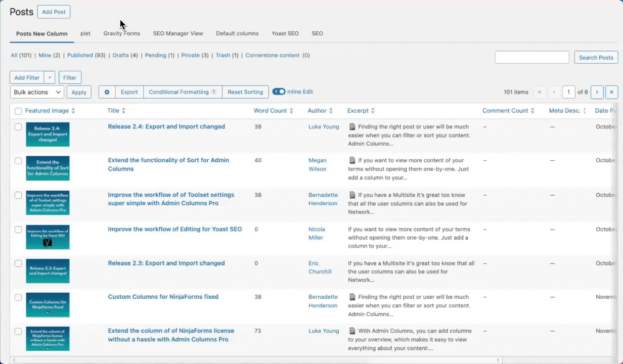Open the SEO Manager View tab

pyautogui.click(x=178, y=33)
